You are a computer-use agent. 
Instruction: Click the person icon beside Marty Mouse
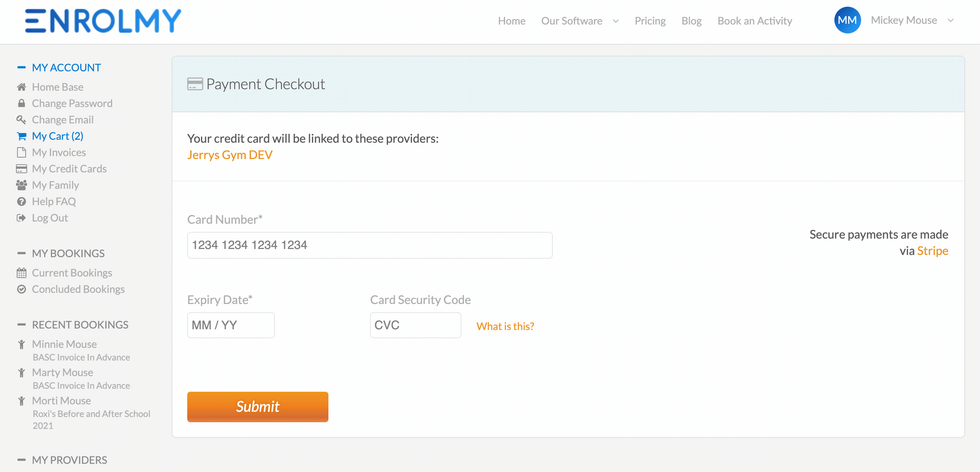[21, 373]
